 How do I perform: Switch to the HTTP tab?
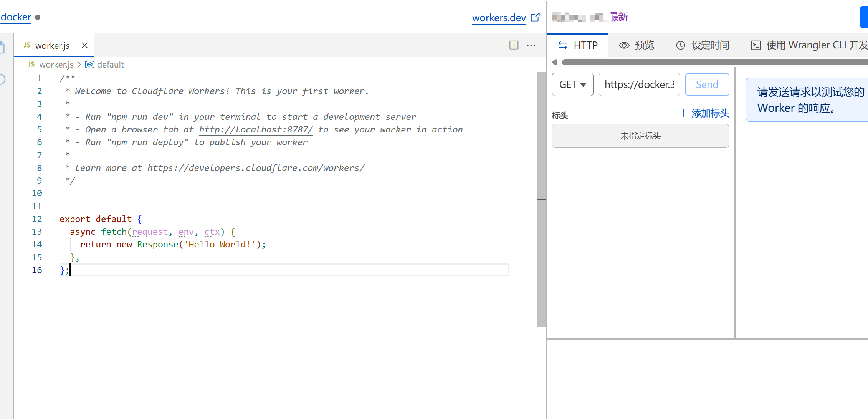(578, 45)
